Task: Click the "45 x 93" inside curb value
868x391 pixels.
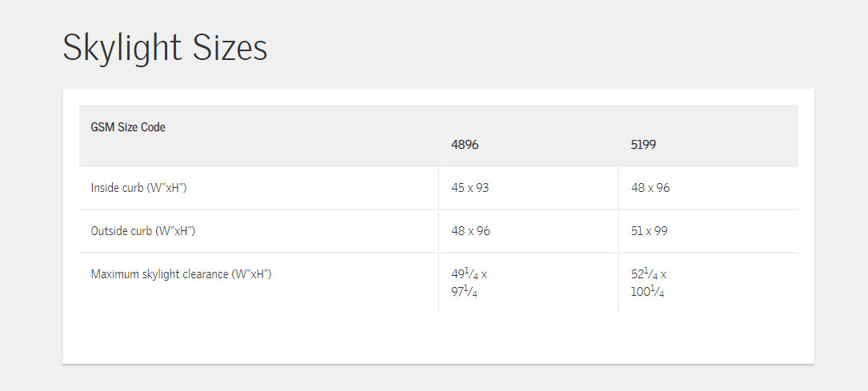Action: pyautogui.click(x=470, y=188)
